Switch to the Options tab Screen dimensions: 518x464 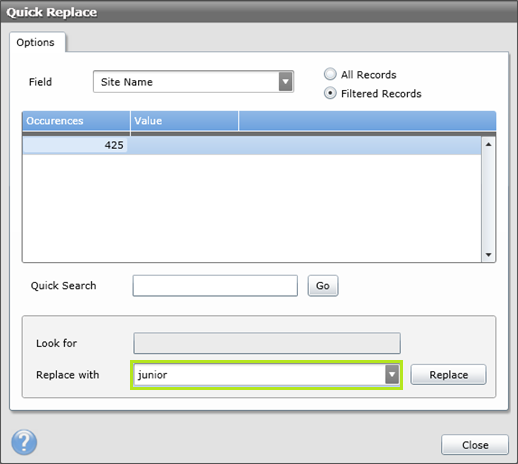pos(36,42)
